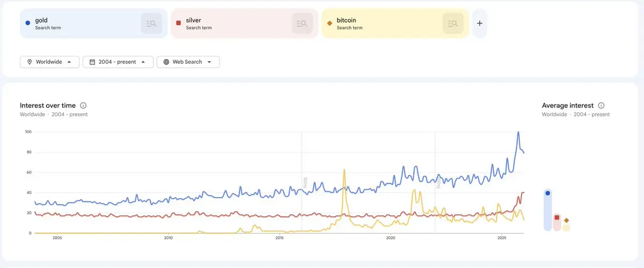Screen dimensions: 644x268
Task: Click the calendar icon in date filter
Action: click(92, 62)
